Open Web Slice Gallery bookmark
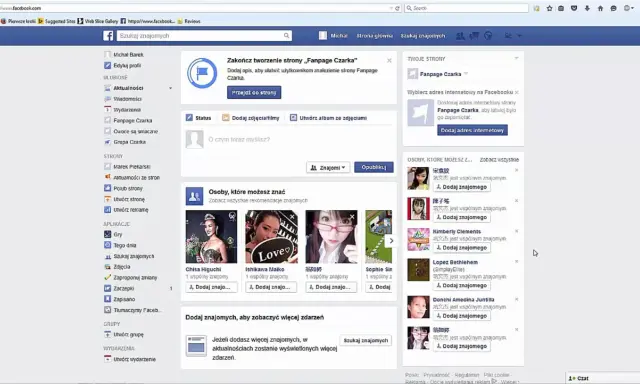Image resolution: width=640 pixels, height=384 pixels. click(98, 21)
